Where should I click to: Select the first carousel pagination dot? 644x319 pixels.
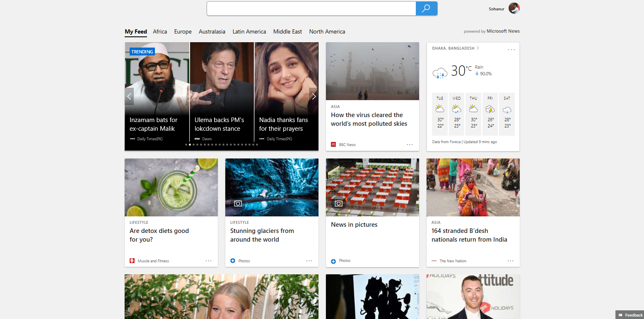(186, 145)
